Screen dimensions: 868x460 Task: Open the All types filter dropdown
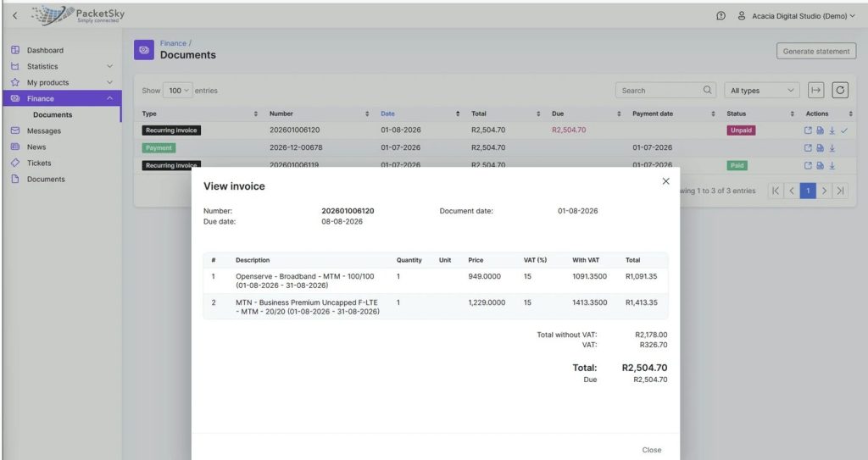[762, 91]
